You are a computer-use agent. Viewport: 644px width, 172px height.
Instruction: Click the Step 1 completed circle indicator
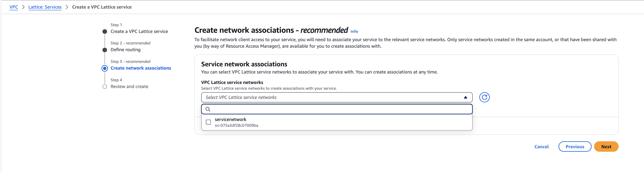105,32
